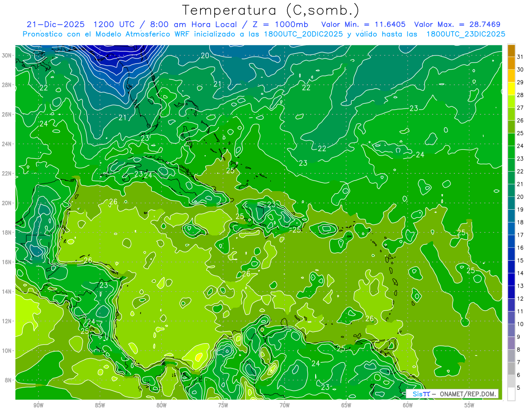Click the '30N' latitude axis label

[x=8, y=55]
